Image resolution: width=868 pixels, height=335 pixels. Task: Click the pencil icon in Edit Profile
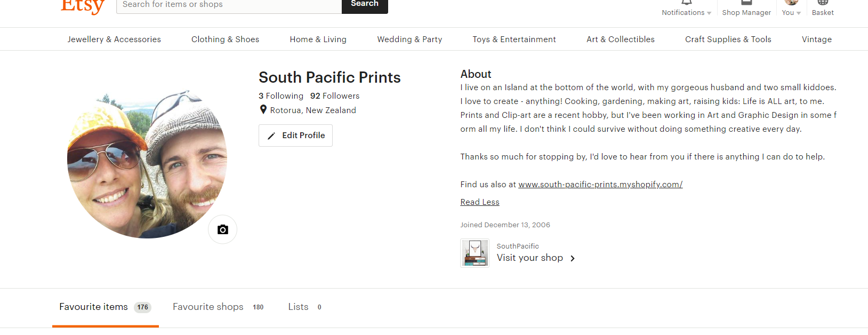tap(271, 136)
